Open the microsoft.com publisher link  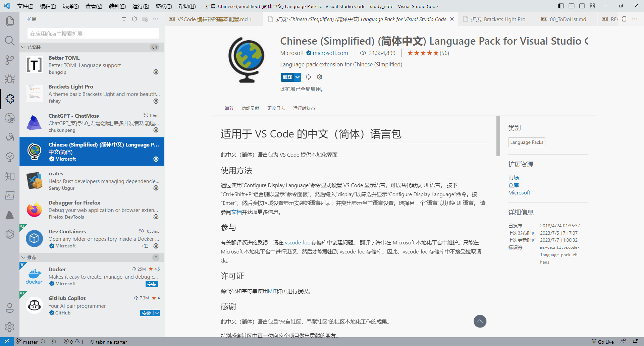[x=330, y=53]
